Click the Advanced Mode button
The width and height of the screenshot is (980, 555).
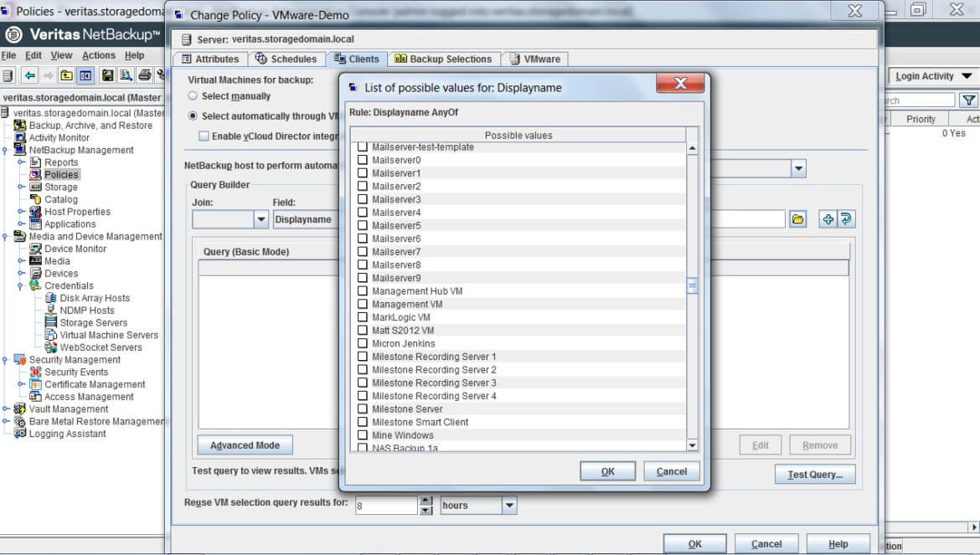pos(245,445)
